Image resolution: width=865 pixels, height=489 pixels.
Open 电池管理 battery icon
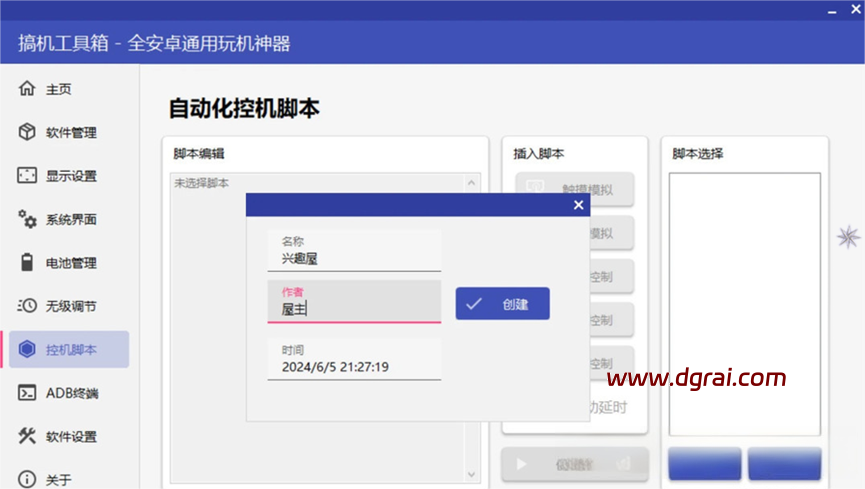pos(27,263)
